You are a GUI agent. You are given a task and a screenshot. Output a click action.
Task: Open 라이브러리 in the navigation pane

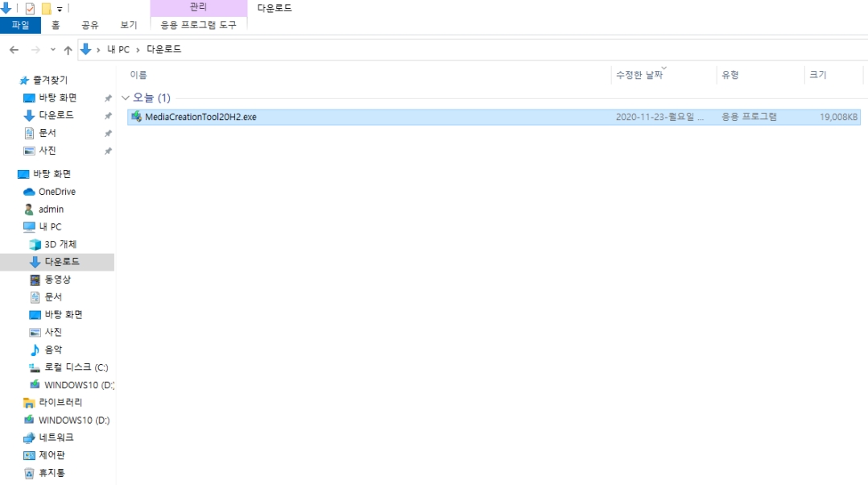tap(60, 403)
